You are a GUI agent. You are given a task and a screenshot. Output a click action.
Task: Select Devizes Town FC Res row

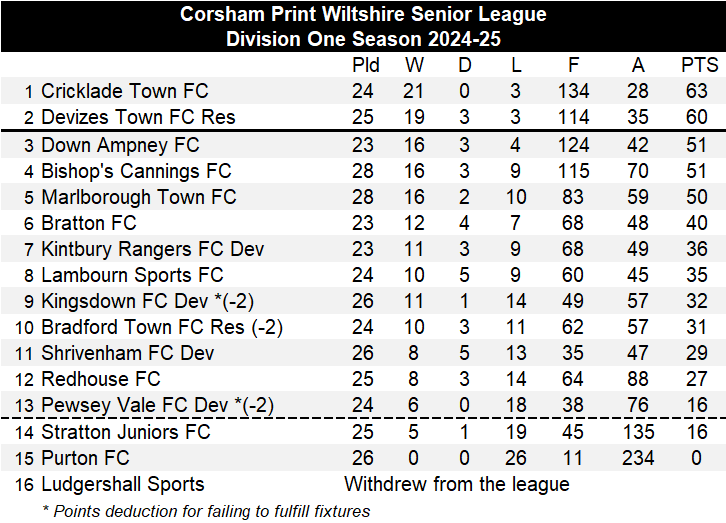click(138, 117)
